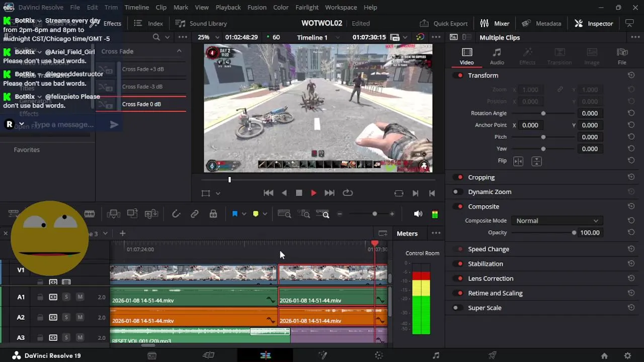Image resolution: width=644 pixels, height=362 pixels.
Task: Toggle the timeline Linked Selection chain icon
Action: [195, 214]
